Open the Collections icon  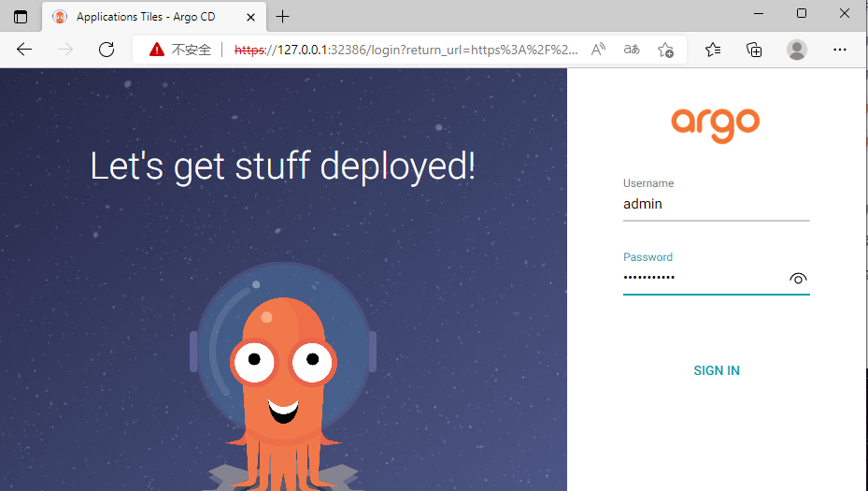[x=754, y=50]
